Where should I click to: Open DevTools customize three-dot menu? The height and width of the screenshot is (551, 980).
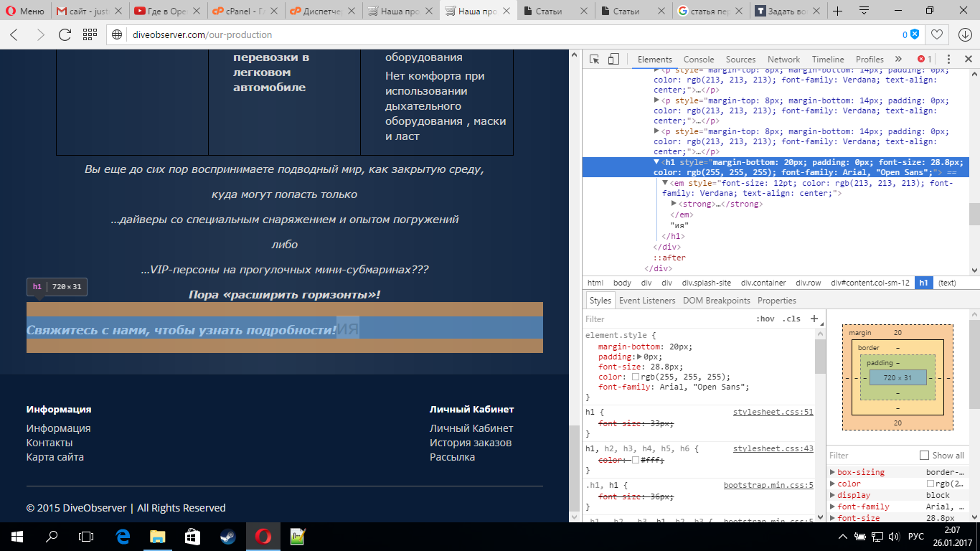click(x=948, y=59)
